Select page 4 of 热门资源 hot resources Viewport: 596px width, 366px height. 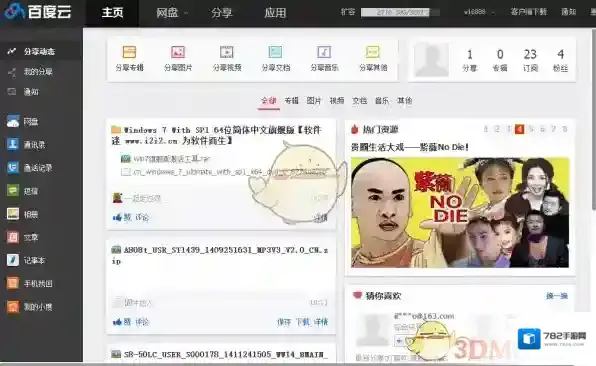tap(519, 129)
